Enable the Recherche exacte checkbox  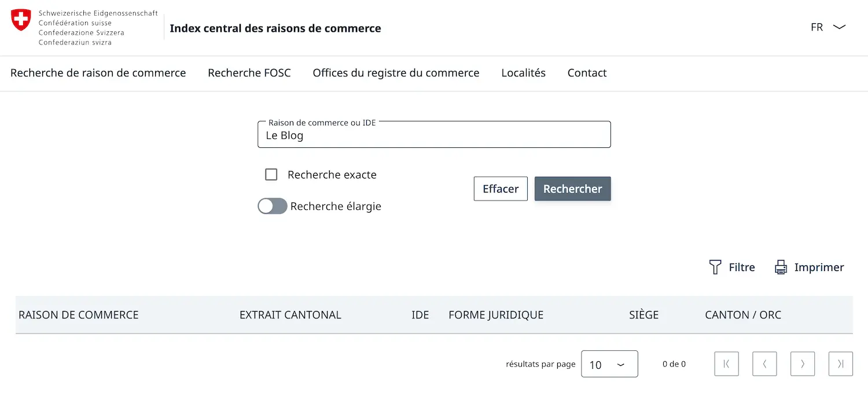(271, 174)
